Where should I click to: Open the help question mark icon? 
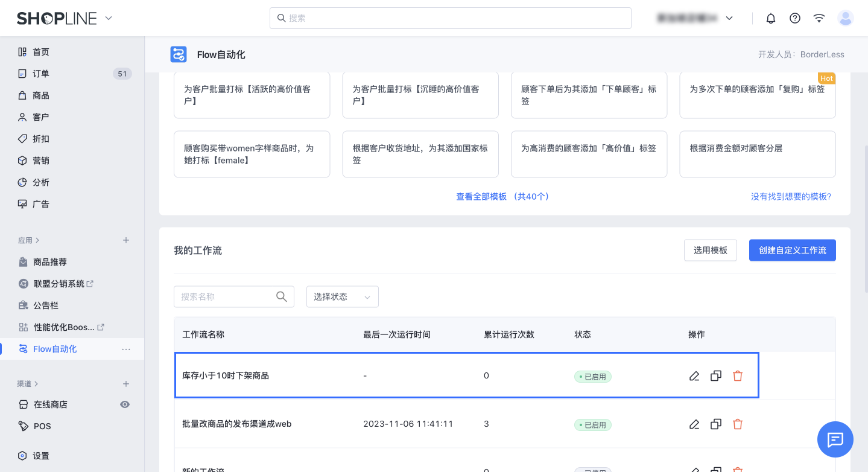click(794, 18)
